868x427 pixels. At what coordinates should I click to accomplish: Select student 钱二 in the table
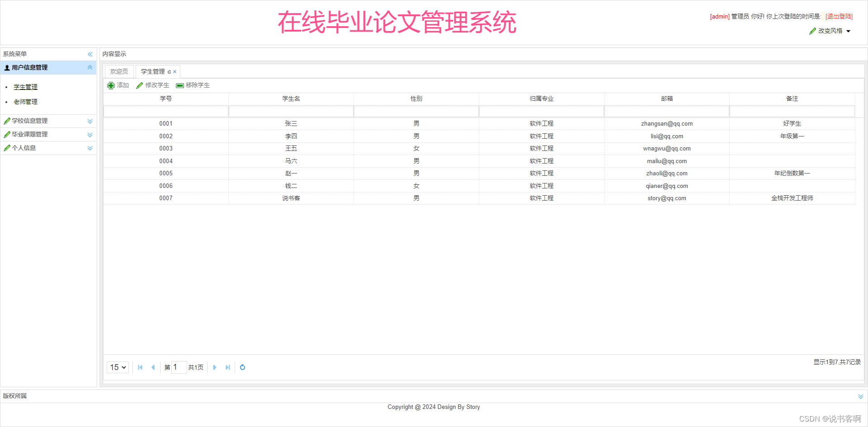291,186
